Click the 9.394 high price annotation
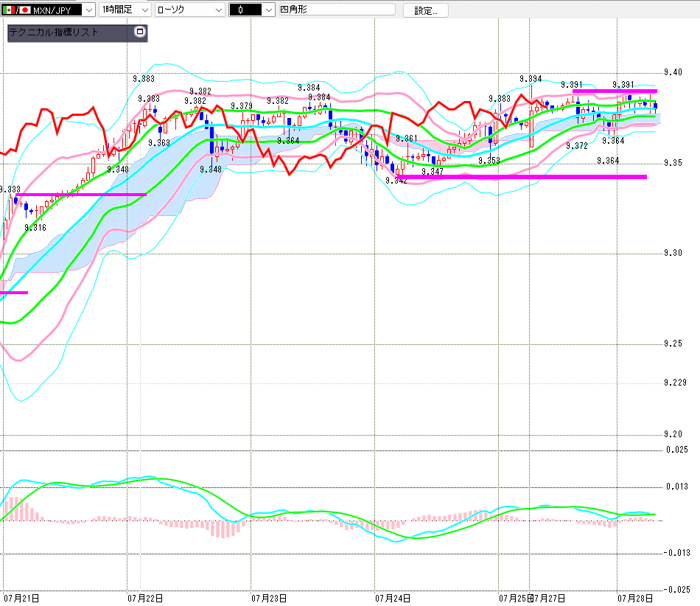Viewport: 700px width, 606px height. (x=531, y=79)
